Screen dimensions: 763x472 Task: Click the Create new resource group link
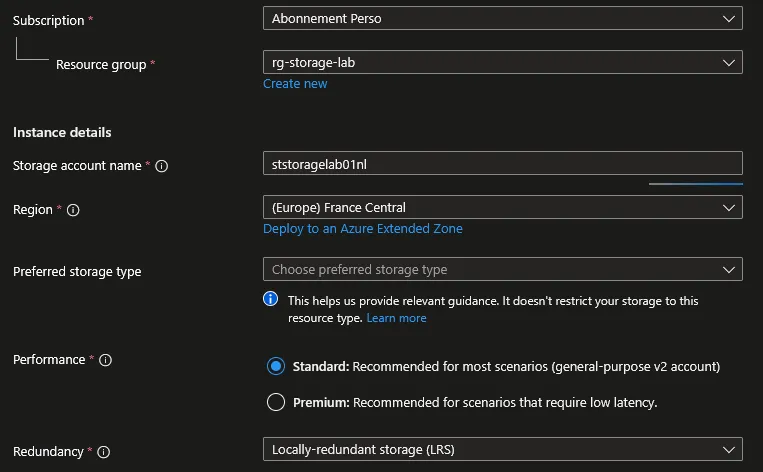295,84
